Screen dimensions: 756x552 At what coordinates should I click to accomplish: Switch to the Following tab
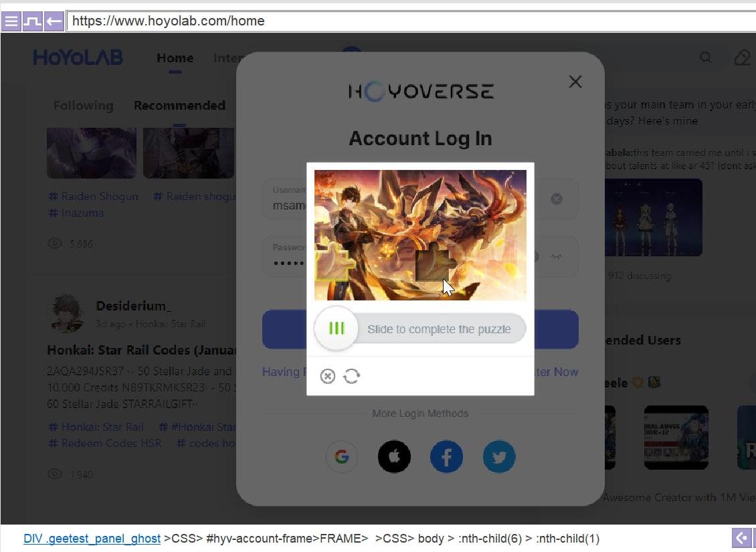[x=84, y=106]
